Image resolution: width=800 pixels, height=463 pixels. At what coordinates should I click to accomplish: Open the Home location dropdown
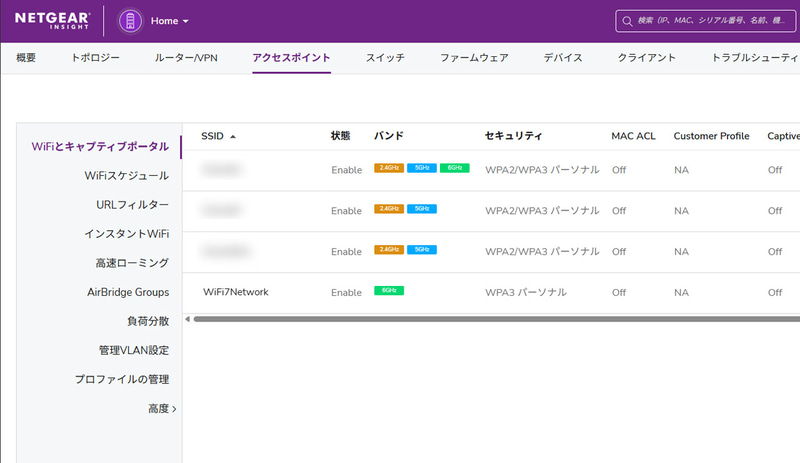point(169,21)
